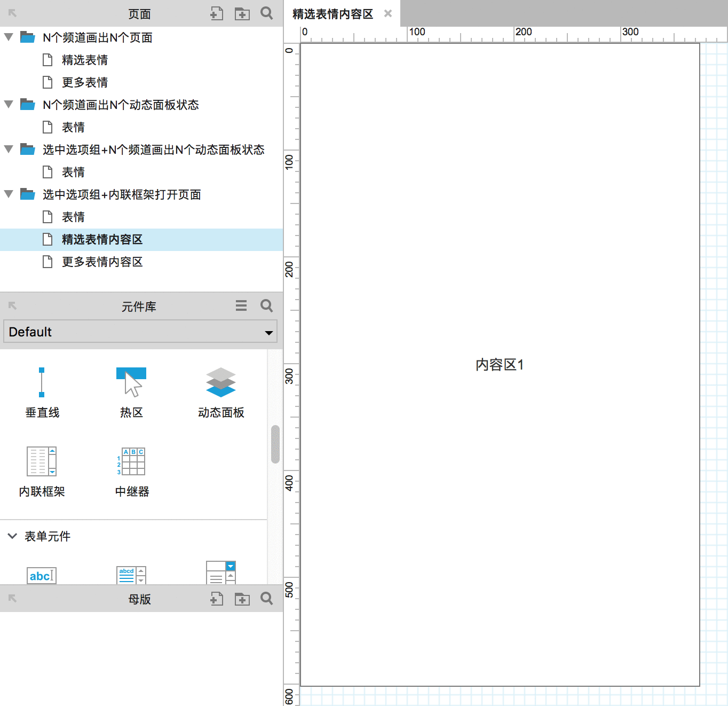Pop out the Masters (母版) panel arrow
The width and height of the screenshot is (728, 706).
tap(12, 598)
